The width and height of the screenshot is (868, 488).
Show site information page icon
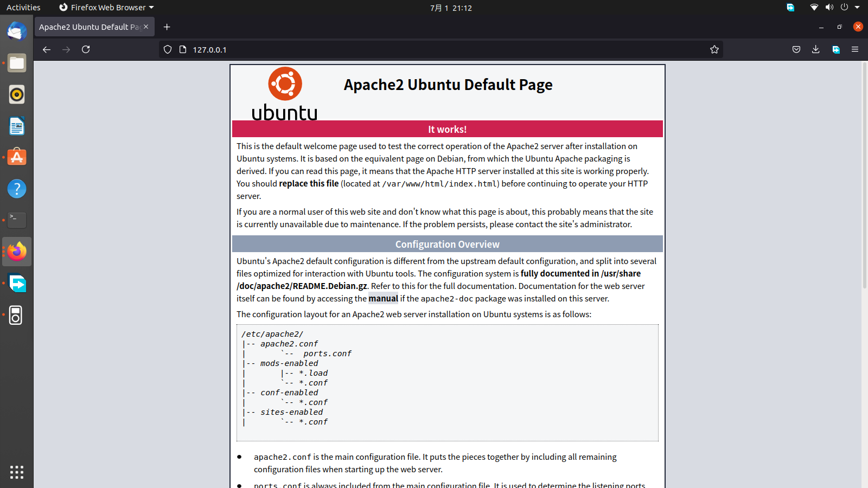tap(183, 49)
